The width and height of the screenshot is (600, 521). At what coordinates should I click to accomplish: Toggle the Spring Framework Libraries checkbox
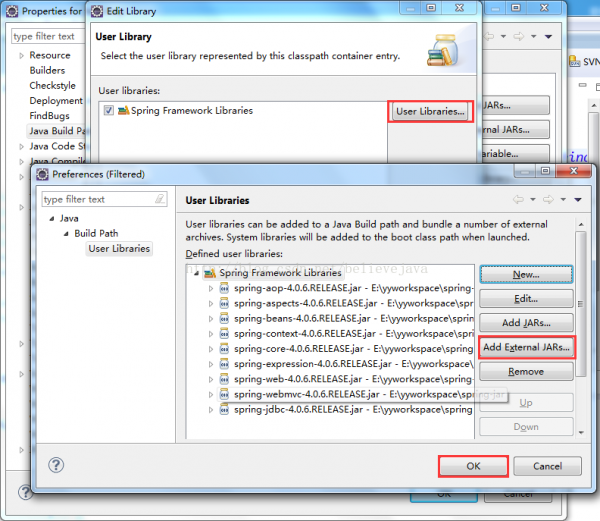pos(109,111)
